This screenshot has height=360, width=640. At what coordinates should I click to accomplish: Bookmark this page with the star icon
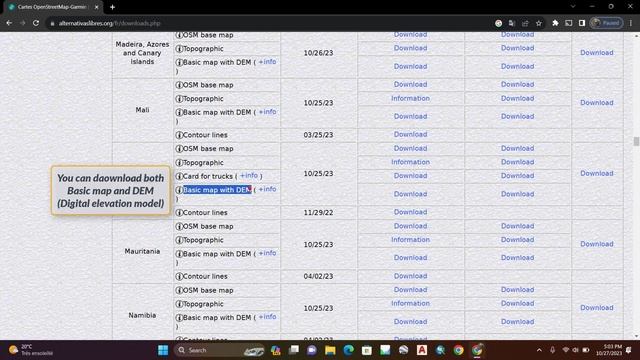[539, 23]
